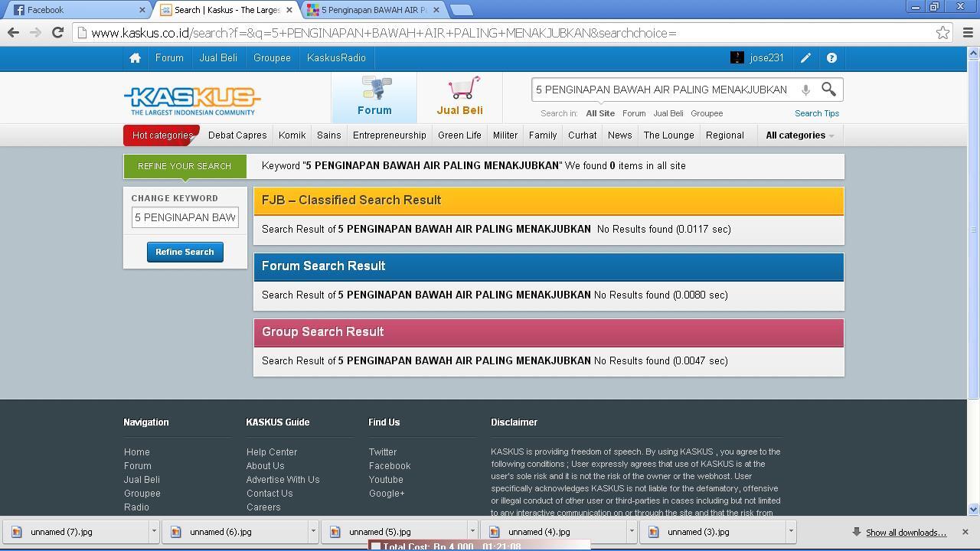Open Debat Capres category
980x551 pixels.
237,135
